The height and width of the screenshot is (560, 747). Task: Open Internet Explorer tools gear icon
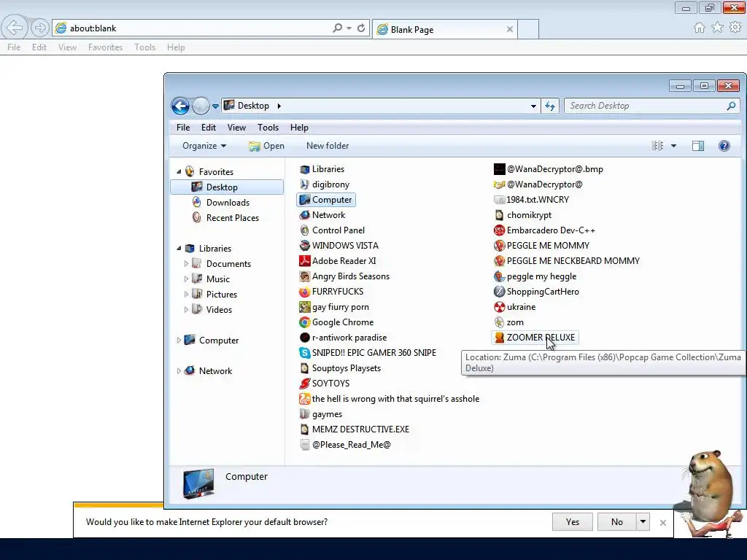[x=735, y=28]
